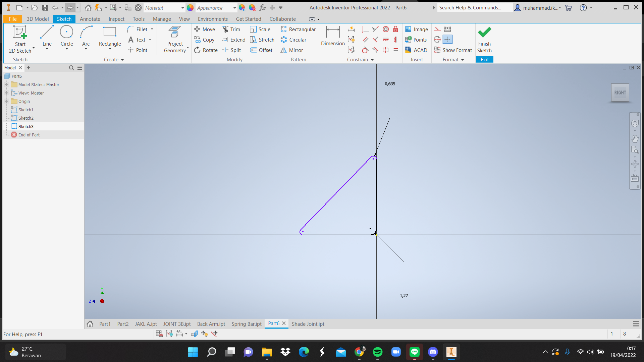The image size is (644, 362).
Task: Apply the Concentric constraint
Action: point(386,29)
